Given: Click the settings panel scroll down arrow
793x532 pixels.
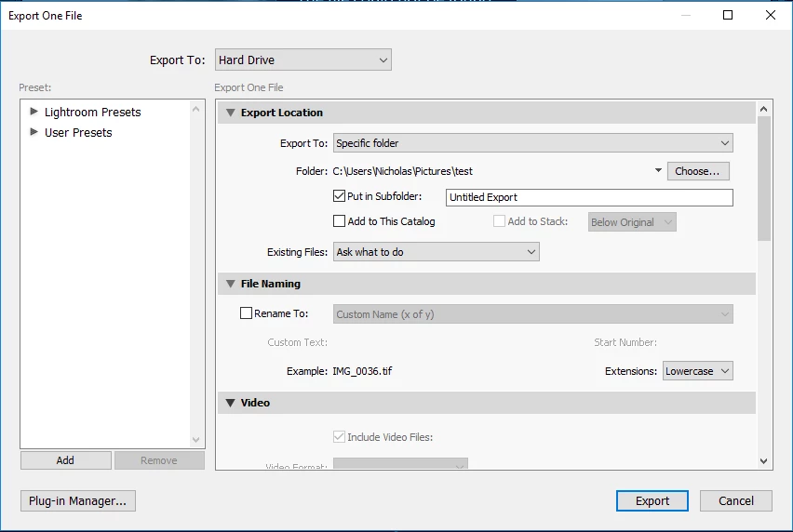Looking at the screenshot, I should point(763,460).
